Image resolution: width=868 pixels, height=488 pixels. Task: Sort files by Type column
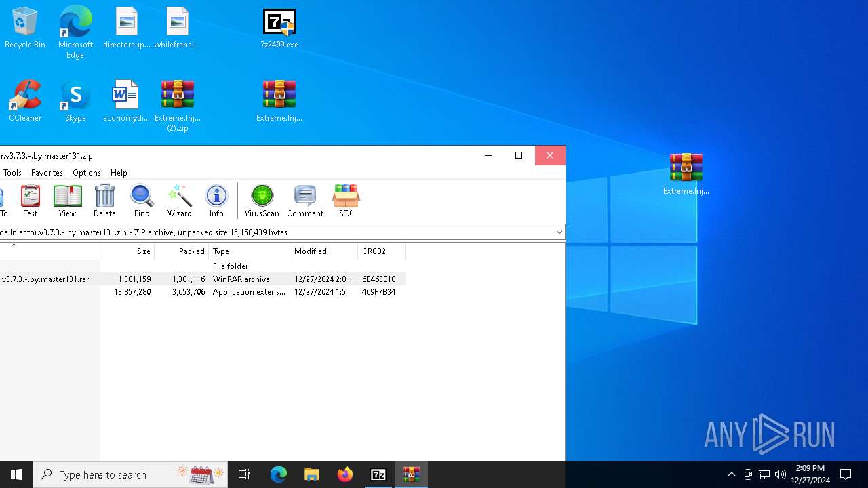pyautogui.click(x=250, y=251)
